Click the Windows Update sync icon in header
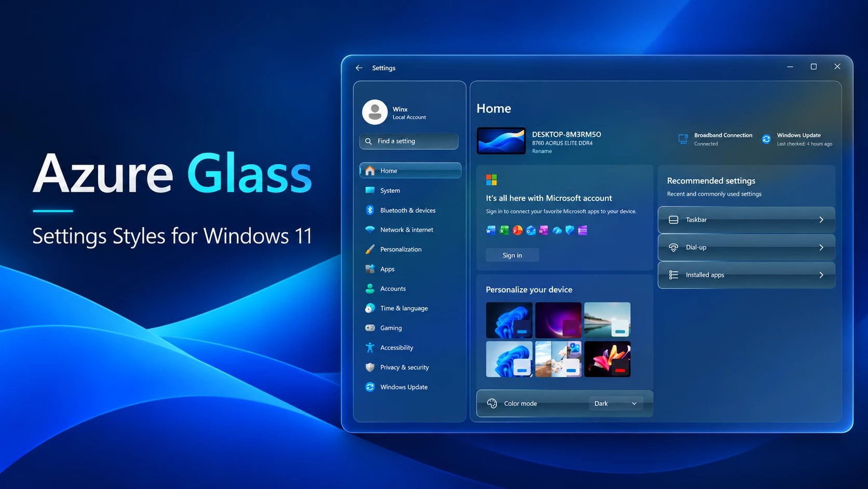Image resolution: width=868 pixels, height=489 pixels. [x=766, y=139]
